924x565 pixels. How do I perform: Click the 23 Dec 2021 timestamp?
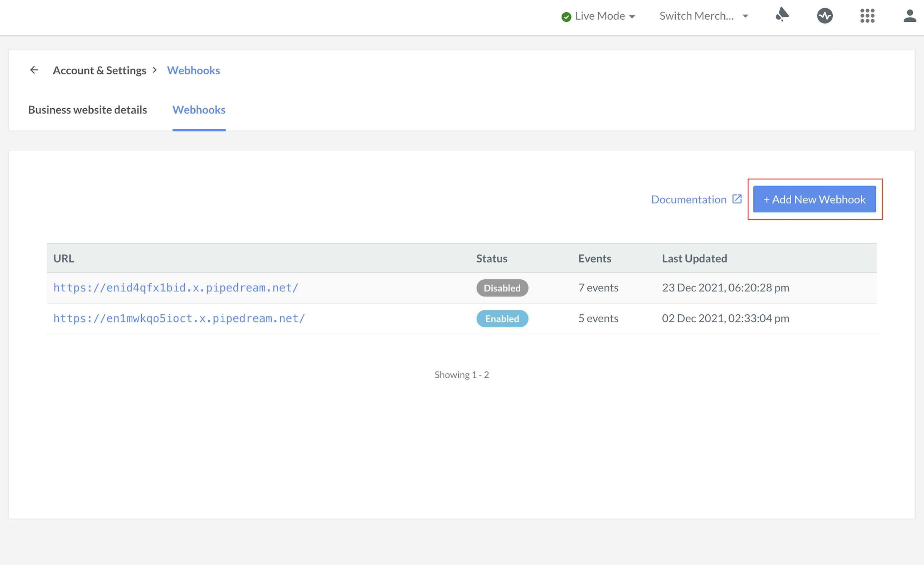click(x=725, y=288)
